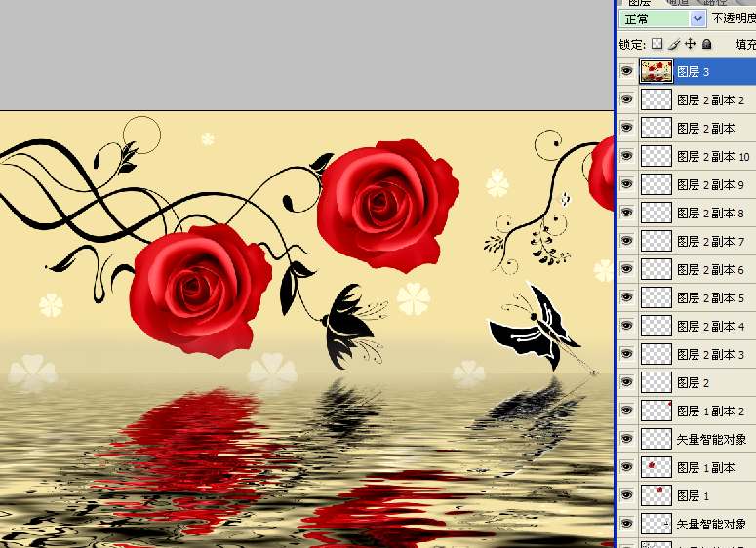Click the 不透明度 opacity label

[734, 19]
